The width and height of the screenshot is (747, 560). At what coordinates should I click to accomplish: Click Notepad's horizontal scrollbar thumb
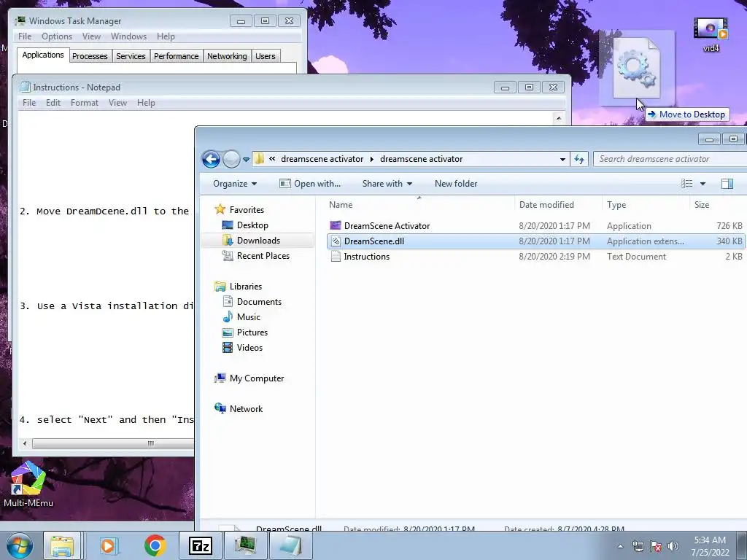113,443
